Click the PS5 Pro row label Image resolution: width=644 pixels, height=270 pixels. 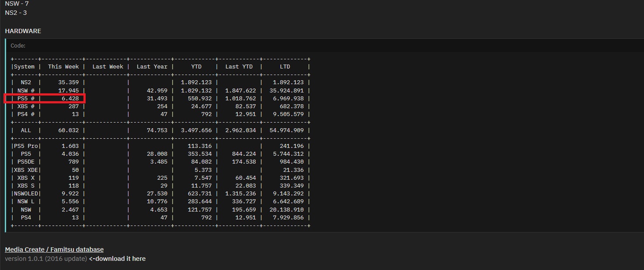tap(26, 146)
